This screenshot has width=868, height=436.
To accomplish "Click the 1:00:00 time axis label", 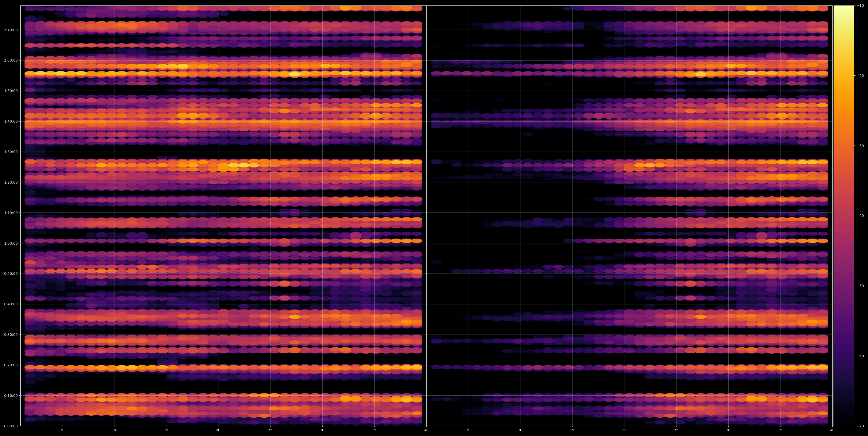I will tap(11, 243).
